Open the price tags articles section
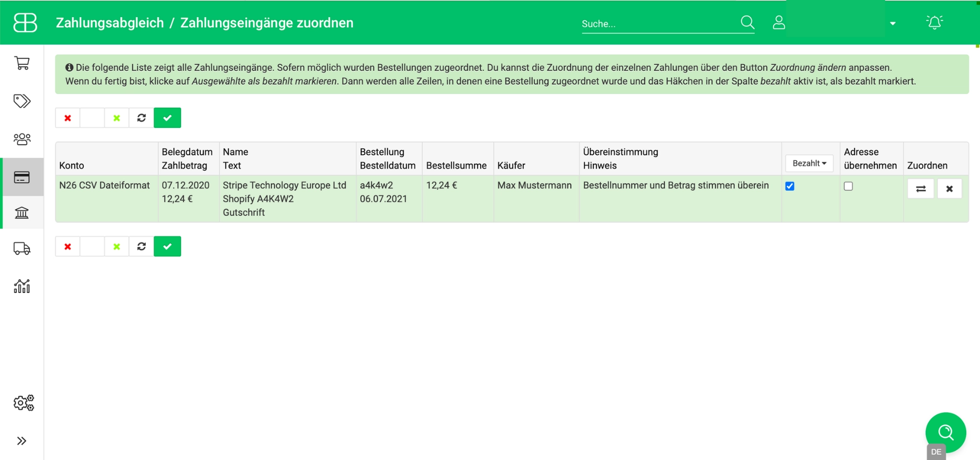The width and height of the screenshot is (980, 460). click(x=22, y=101)
